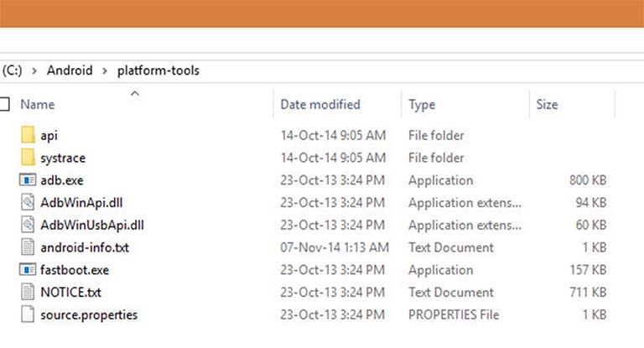Go to Android folder in breadcrumb
Screen dimensions: 644x348
[69, 70]
